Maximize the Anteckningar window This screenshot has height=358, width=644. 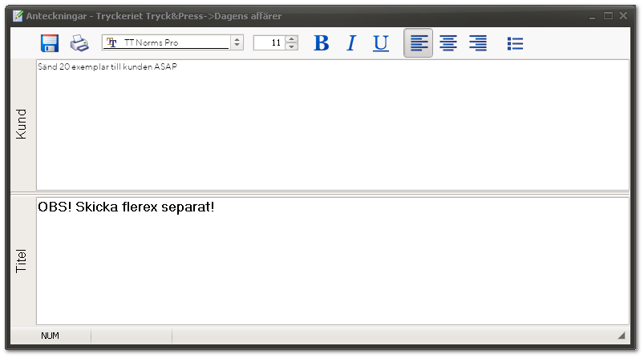pyautogui.click(x=608, y=16)
